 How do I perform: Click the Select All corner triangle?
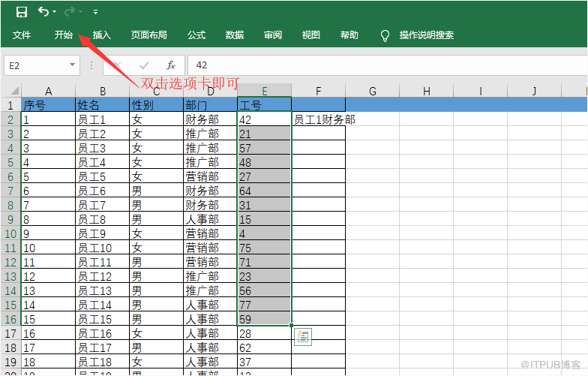pyautogui.click(x=10, y=92)
